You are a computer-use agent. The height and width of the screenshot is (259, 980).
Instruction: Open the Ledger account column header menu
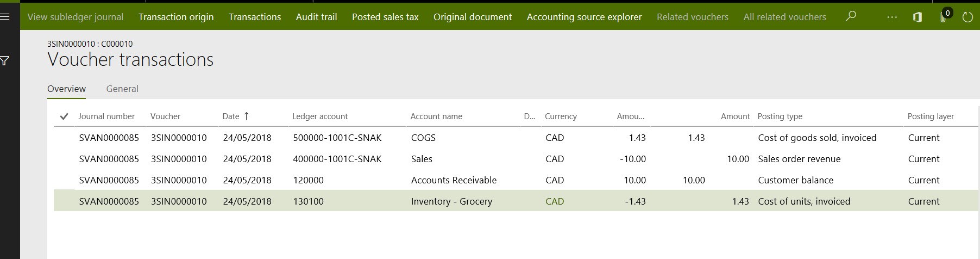tap(320, 116)
